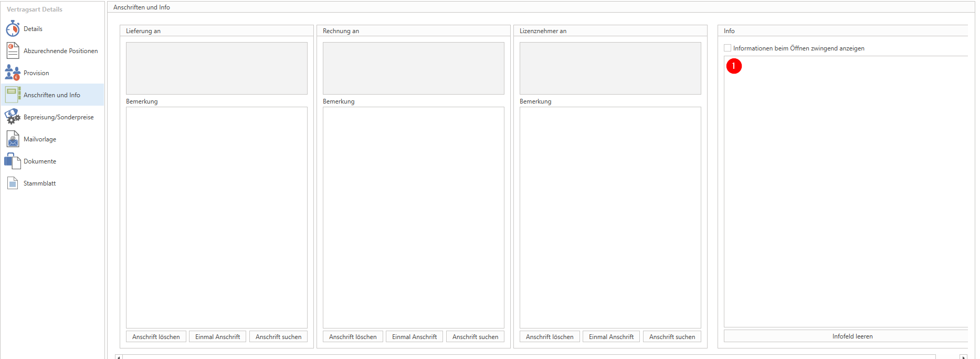
Task: Open Abzurechnende Positionen document icon
Action: (x=13, y=51)
